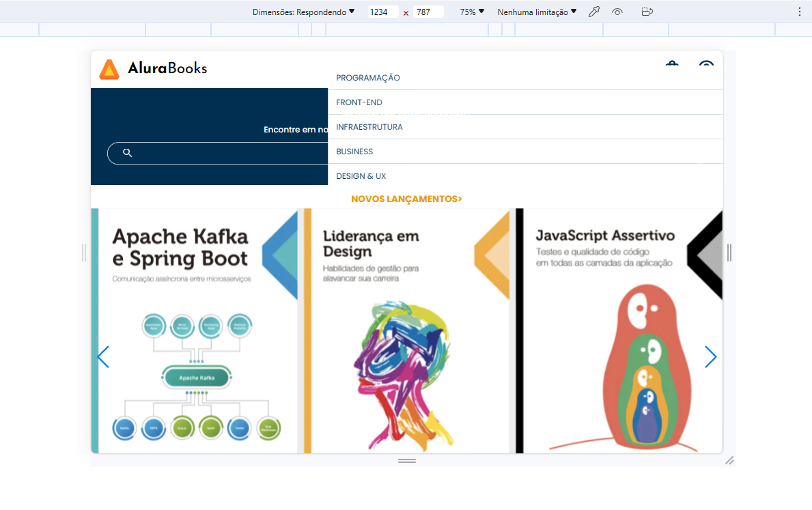Click the AluraBooks brand name text
The height and width of the screenshot is (510, 812).
(x=167, y=68)
